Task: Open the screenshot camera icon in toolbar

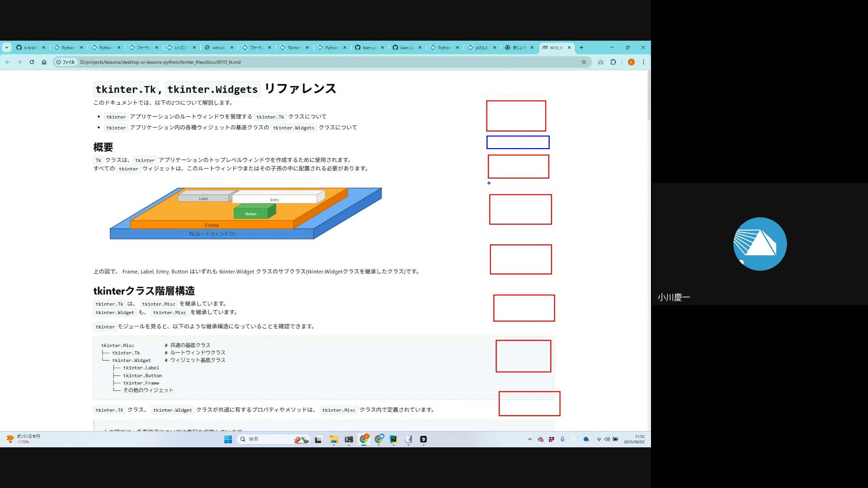Action: (x=600, y=62)
